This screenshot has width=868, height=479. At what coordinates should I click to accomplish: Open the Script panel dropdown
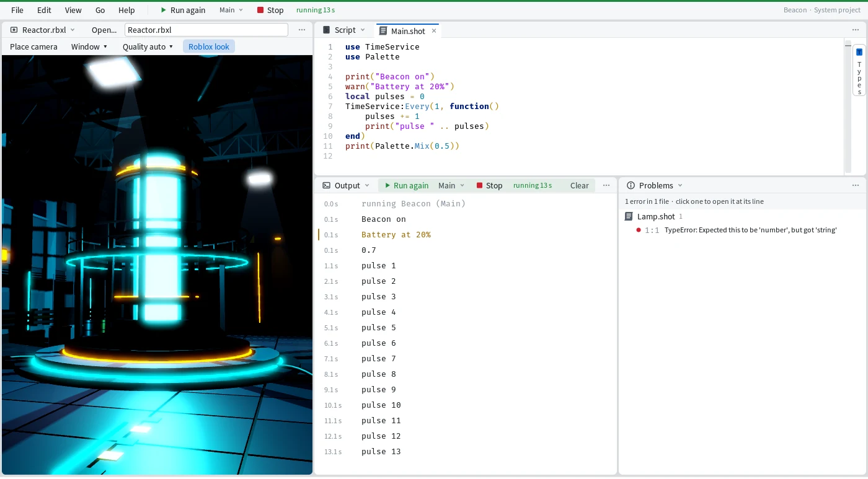tap(344, 30)
